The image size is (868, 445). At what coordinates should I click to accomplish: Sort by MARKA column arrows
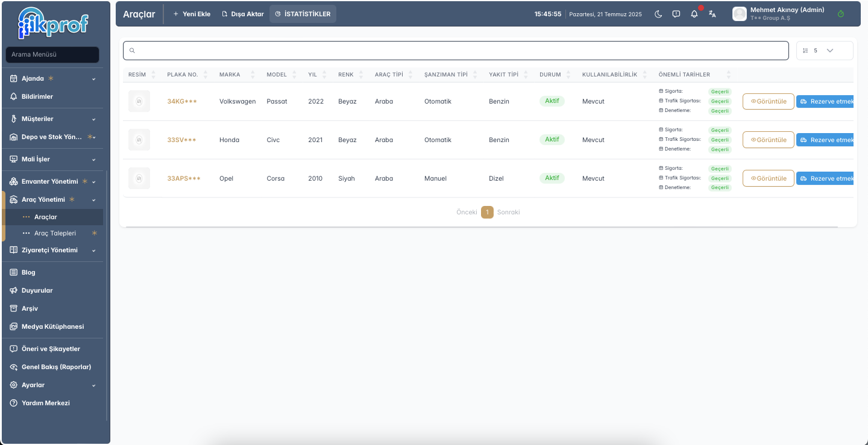(x=253, y=75)
